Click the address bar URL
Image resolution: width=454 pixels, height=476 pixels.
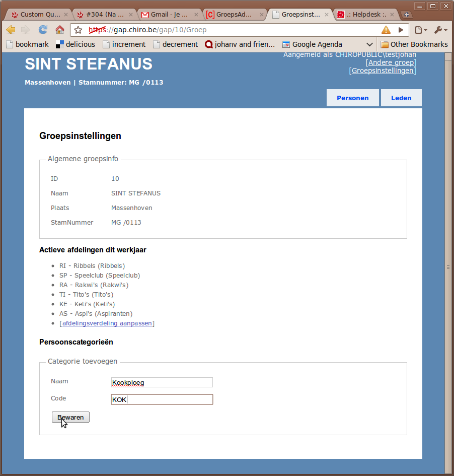pyautogui.click(x=147, y=30)
